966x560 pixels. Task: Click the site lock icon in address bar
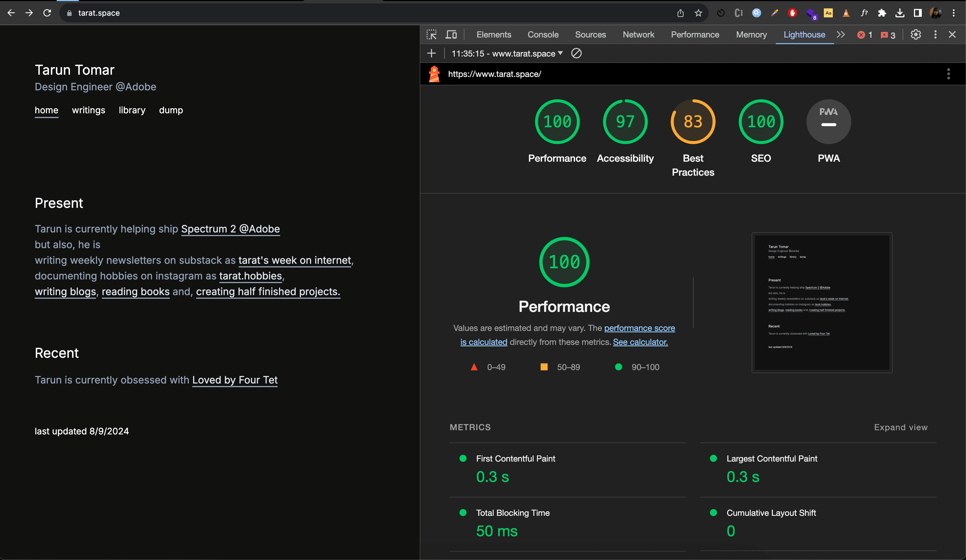click(69, 13)
